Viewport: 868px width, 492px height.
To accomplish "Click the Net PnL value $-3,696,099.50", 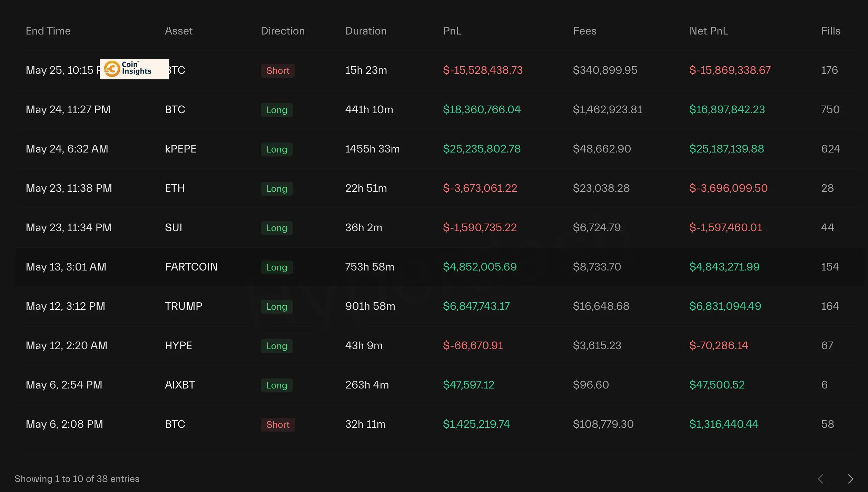I will pyautogui.click(x=728, y=188).
